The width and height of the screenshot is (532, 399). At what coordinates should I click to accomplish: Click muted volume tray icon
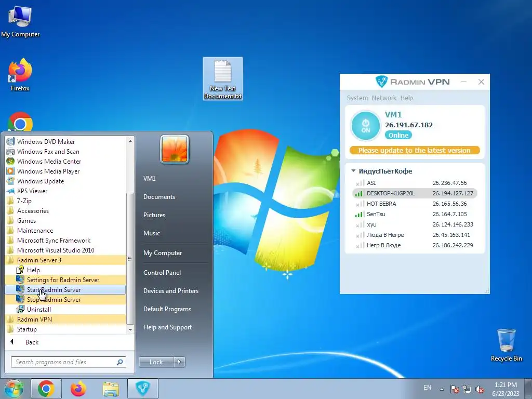[480, 389]
